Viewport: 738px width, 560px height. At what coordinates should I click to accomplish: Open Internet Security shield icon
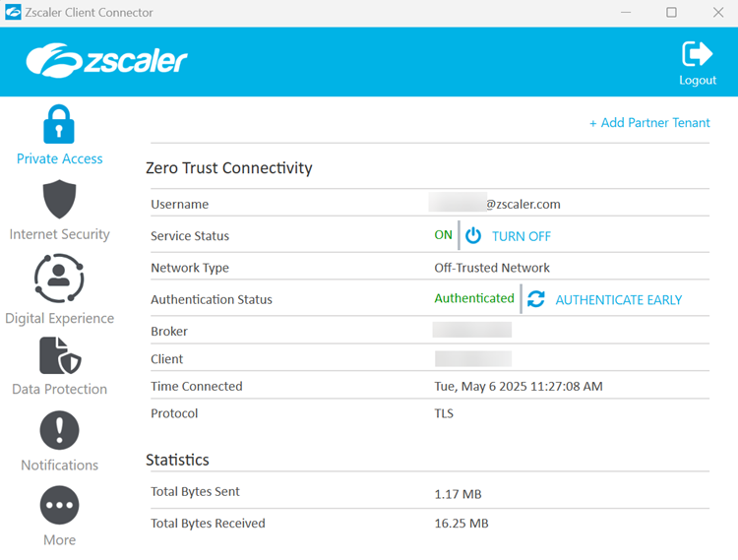(x=59, y=201)
